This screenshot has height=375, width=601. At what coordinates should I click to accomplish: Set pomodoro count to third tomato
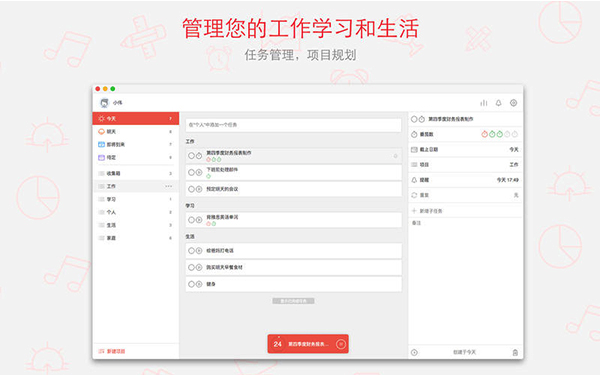(x=500, y=134)
